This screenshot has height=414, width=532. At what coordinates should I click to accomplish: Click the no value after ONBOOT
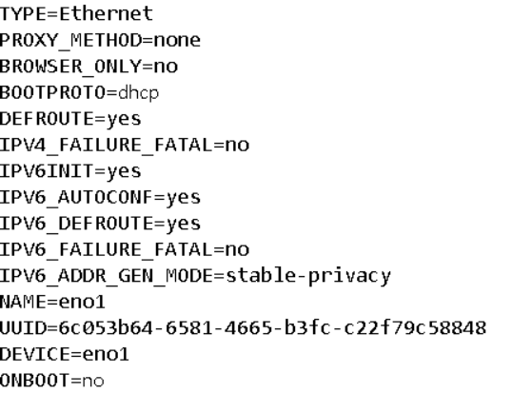tap(93, 381)
